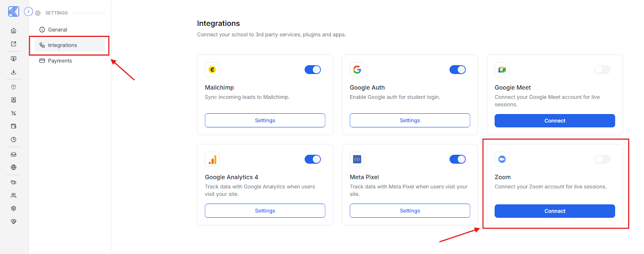Screen dimensions: 644x254
Task: Switch off the Meta Pixel toggle
Action: coord(458,159)
